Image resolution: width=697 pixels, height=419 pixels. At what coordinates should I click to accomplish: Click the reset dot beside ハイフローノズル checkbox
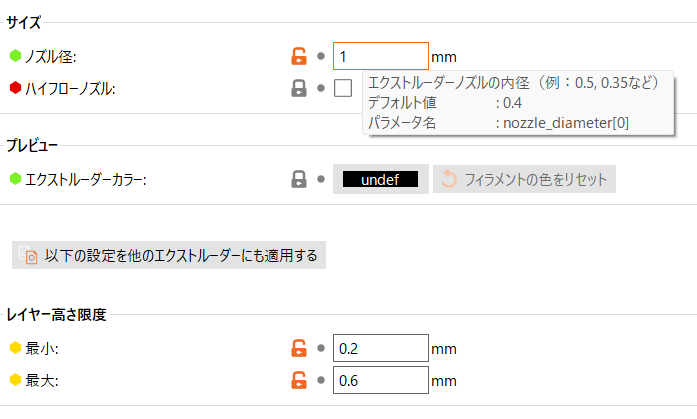[320, 88]
